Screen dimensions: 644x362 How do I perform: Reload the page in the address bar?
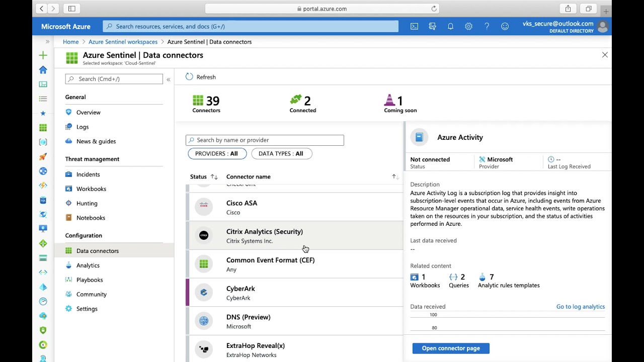coord(434,9)
